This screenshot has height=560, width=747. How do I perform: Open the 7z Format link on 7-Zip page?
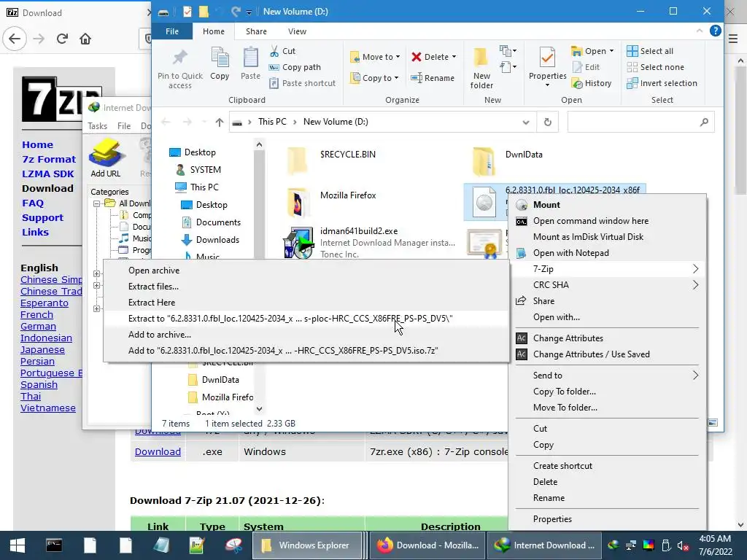pos(49,159)
